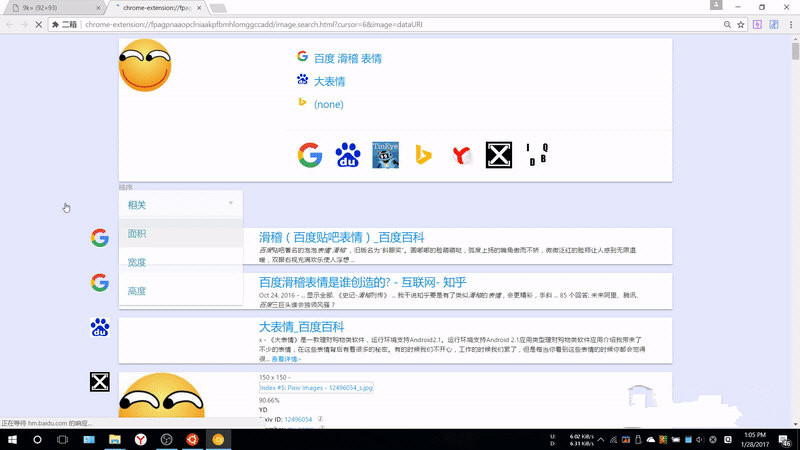Open 百度滑稽表情是谁创造的 知乎 result
The image size is (800, 450).
(362, 282)
